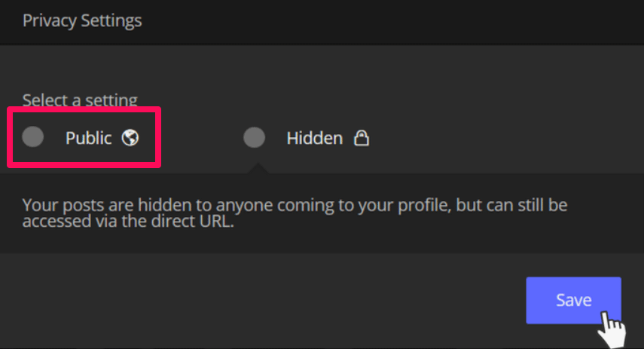644x349 pixels.
Task: Click the lock symbol
Action: tap(362, 138)
